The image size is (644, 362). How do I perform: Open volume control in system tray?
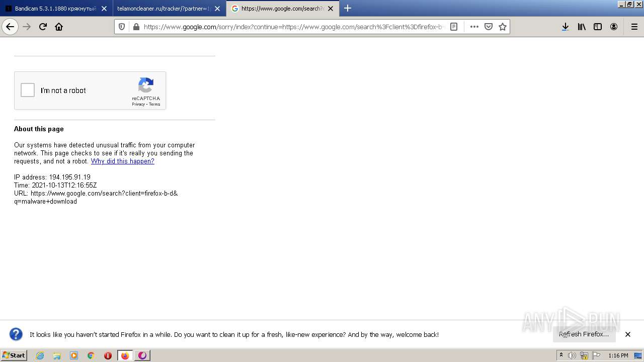[572, 355]
